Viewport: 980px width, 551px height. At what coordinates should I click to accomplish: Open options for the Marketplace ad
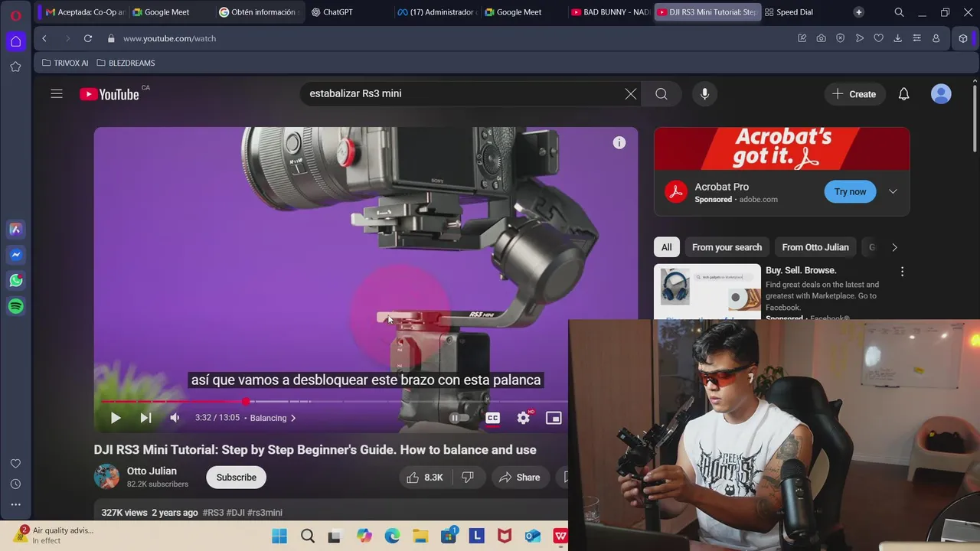(902, 272)
